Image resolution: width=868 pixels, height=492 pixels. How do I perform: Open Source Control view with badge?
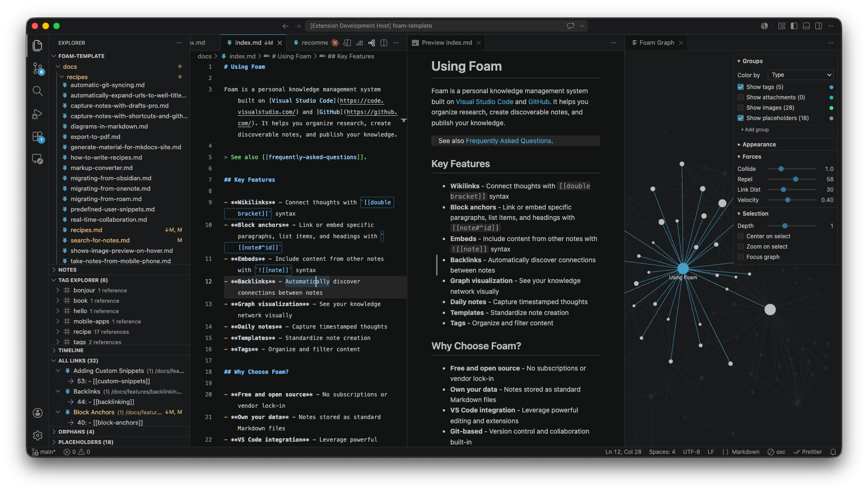pyautogui.click(x=38, y=68)
